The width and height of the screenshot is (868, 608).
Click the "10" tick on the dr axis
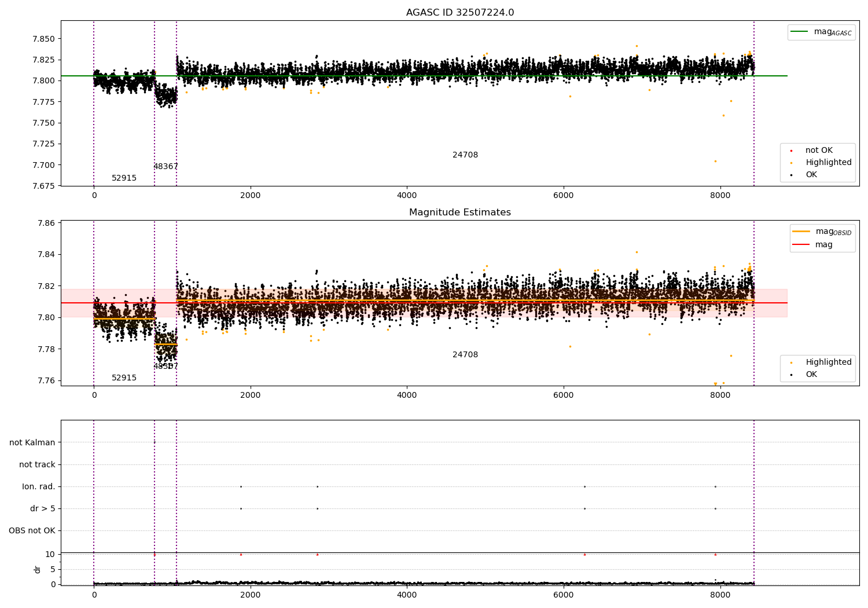coord(50,554)
